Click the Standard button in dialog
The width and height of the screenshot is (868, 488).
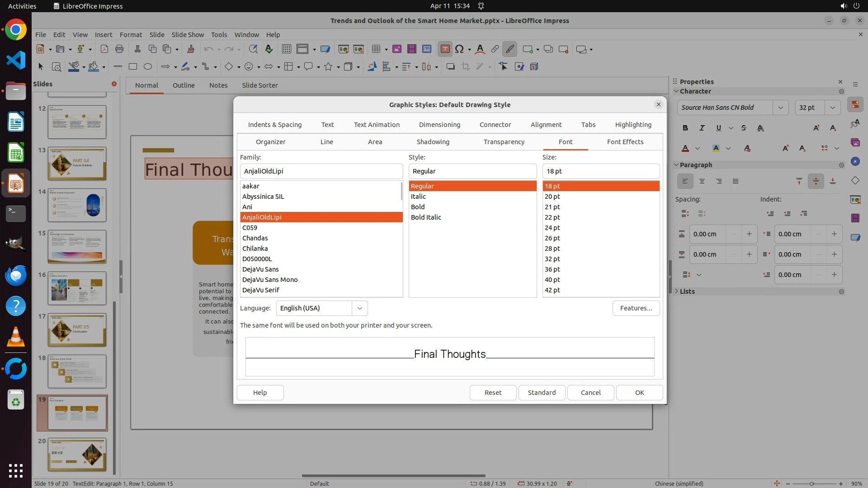pos(541,393)
